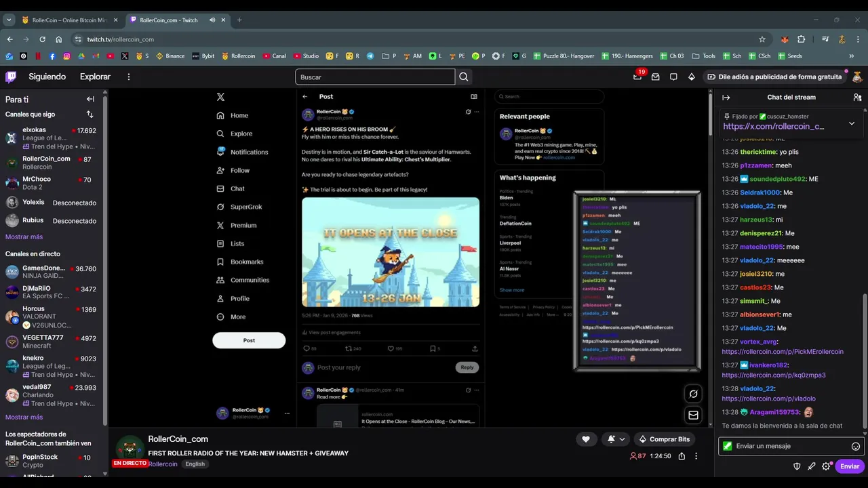The image size is (868, 488).
Task: Click the envelope icon on the stream overlay
Action: point(693,415)
